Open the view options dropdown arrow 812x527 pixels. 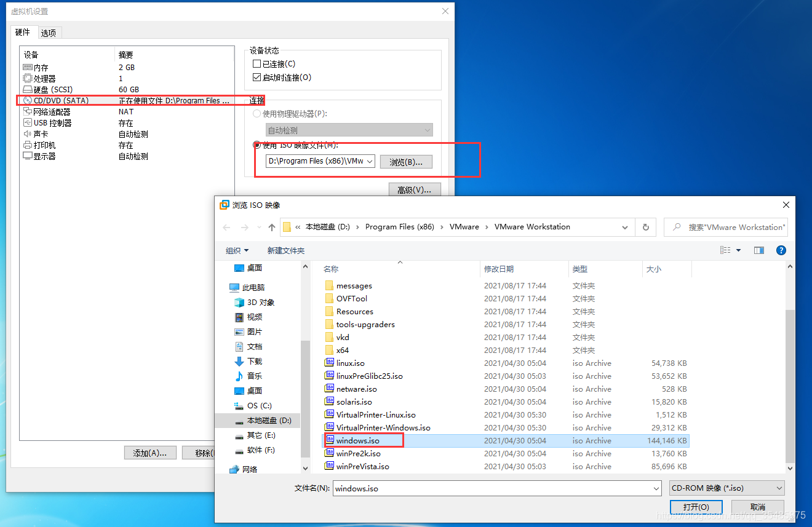[739, 250]
